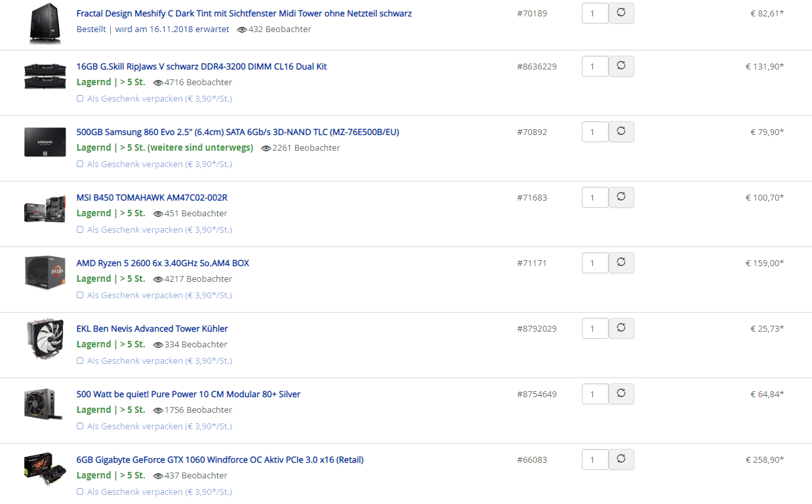Image resolution: width=812 pixels, height=504 pixels.
Task: Update quantity for G.Skill RipJaws RAM
Action: [x=621, y=66]
